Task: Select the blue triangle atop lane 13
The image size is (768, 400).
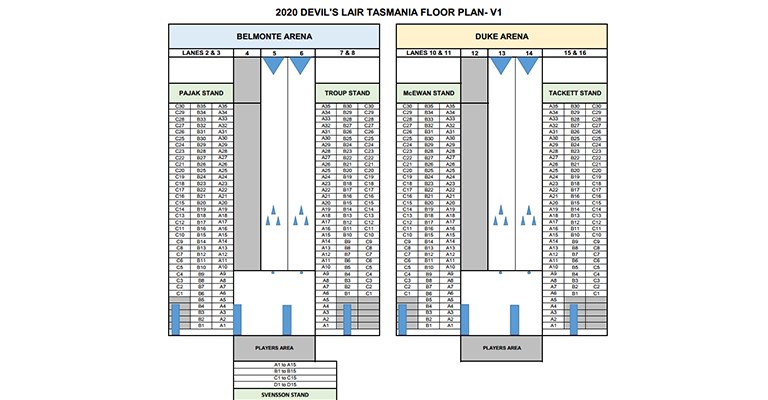Action: click(x=501, y=66)
